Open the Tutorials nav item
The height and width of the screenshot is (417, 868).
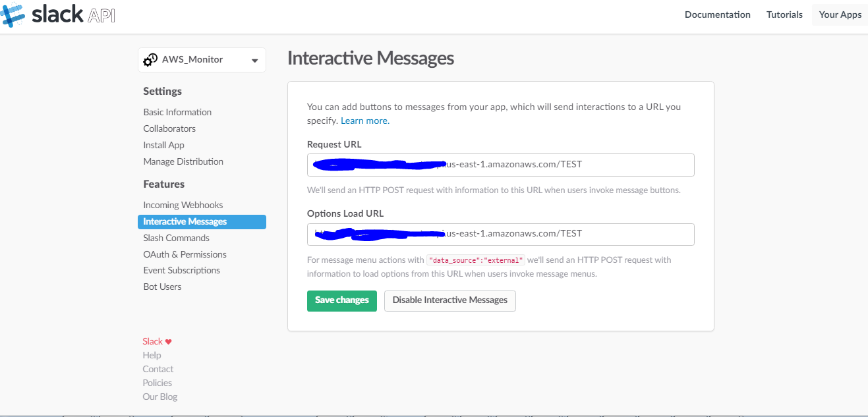[784, 14]
